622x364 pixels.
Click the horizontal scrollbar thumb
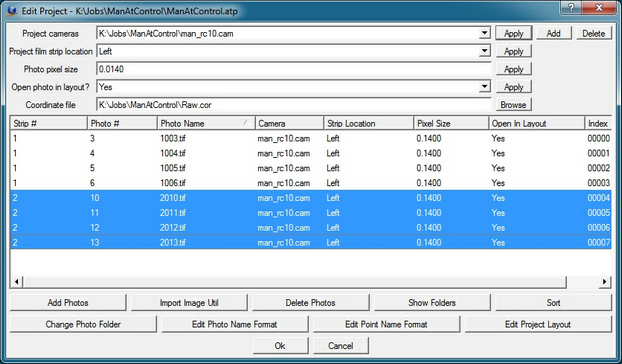[295, 282]
